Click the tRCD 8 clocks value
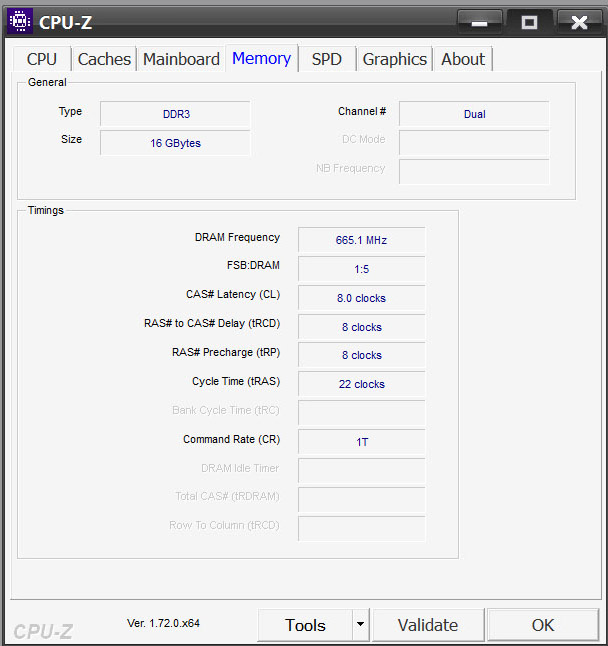 [362, 327]
